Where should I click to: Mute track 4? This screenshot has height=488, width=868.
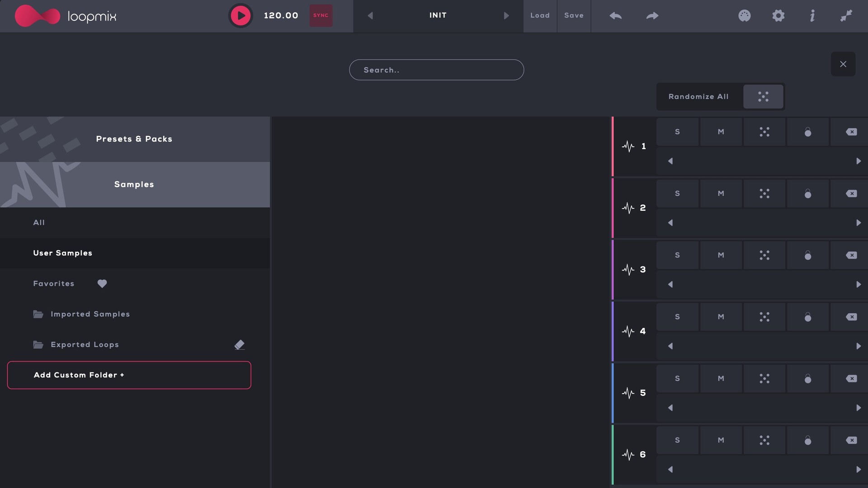pyautogui.click(x=721, y=317)
